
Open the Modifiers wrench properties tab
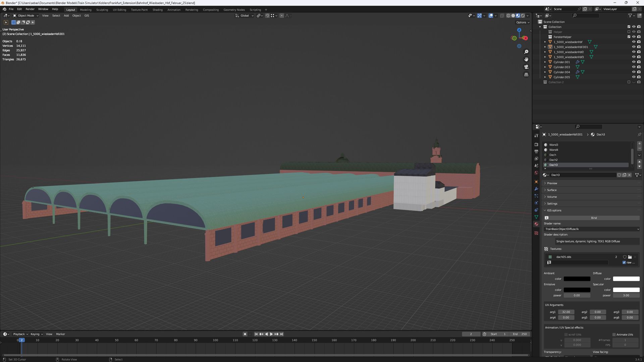(x=536, y=189)
